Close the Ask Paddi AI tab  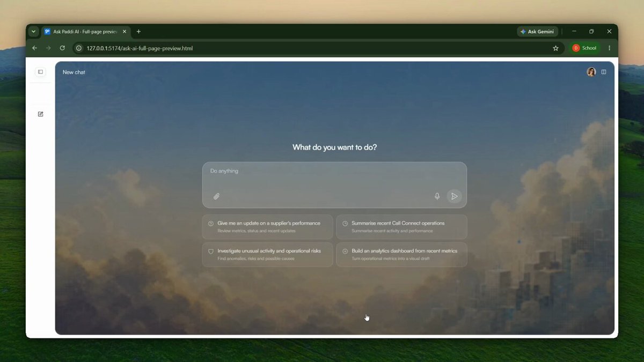(125, 32)
